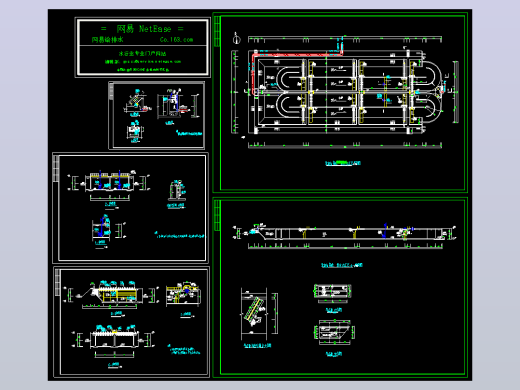
Task: Click the cyan title under the longitudinal section
Action: (342, 265)
